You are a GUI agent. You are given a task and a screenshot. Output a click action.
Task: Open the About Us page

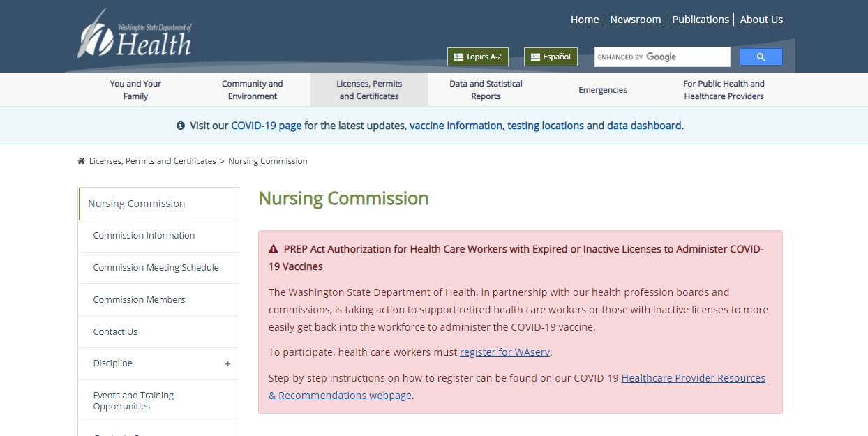click(x=761, y=19)
